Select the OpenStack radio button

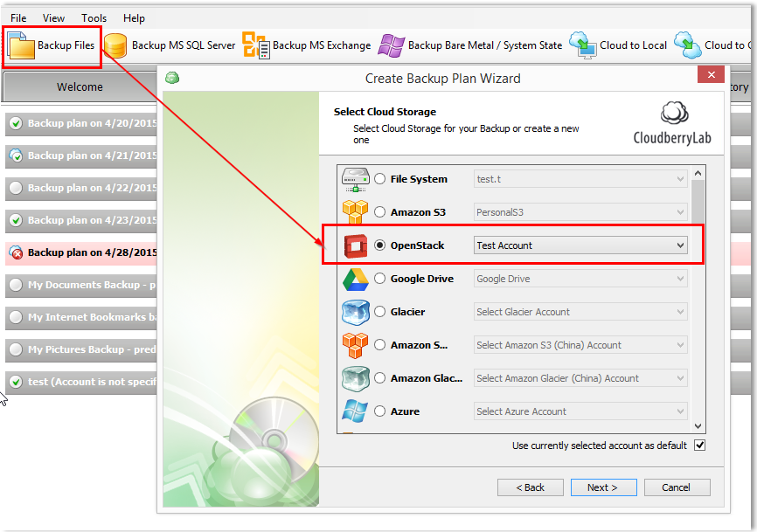click(x=380, y=245)
